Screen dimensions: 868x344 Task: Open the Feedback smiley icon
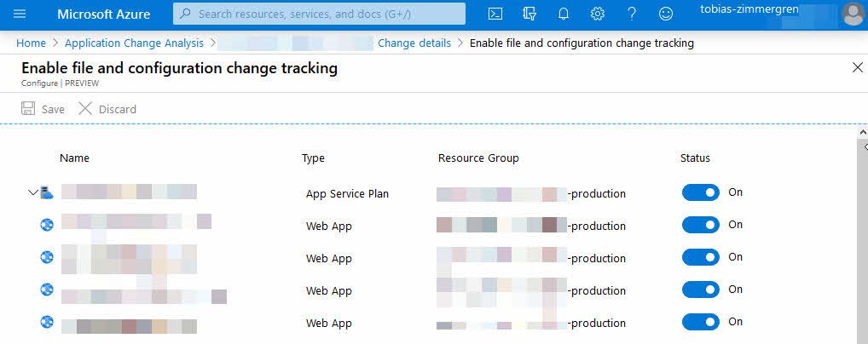point(666,14)
